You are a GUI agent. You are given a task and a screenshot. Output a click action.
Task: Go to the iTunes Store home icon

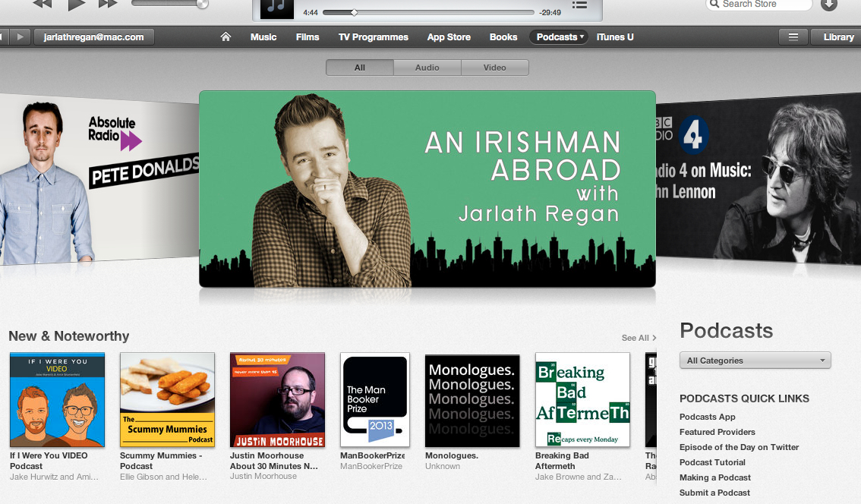[x=225, y=36]
